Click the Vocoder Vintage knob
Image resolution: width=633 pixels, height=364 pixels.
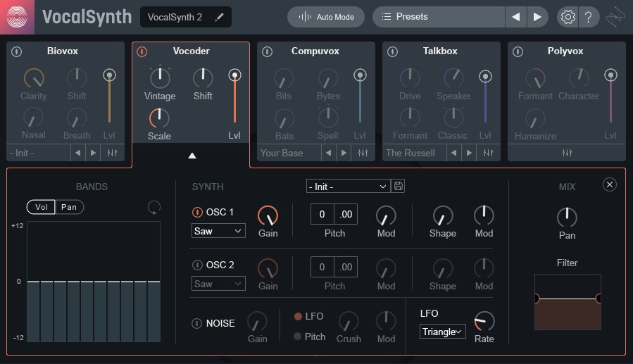[160, 77]
